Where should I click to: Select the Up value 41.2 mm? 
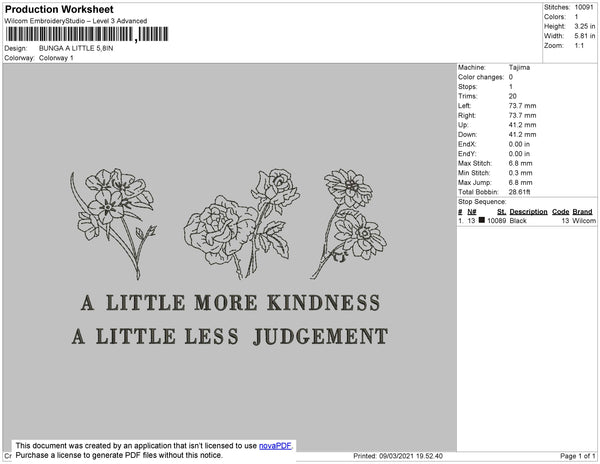pos(522,125)
